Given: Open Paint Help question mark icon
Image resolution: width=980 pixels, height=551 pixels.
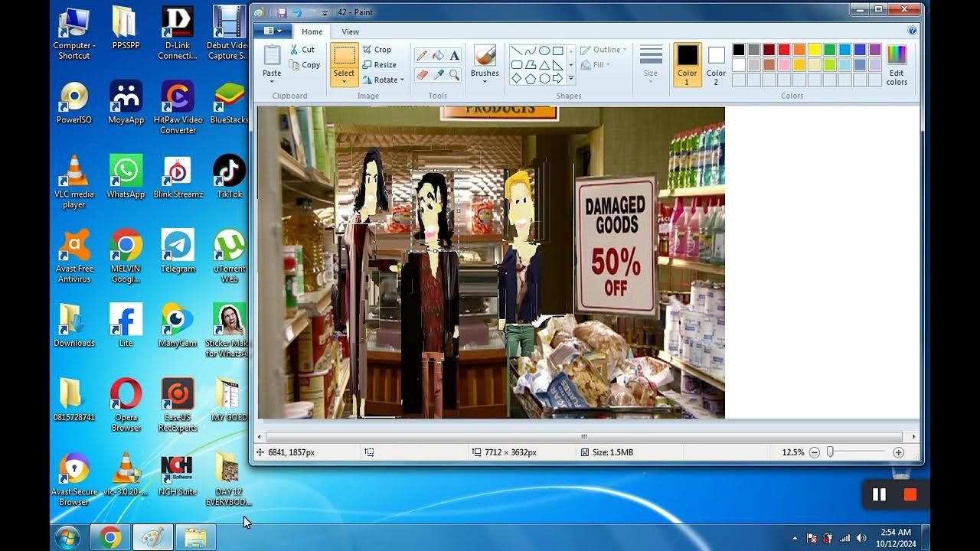Looking at the screenshot, I should click(912, 31).
